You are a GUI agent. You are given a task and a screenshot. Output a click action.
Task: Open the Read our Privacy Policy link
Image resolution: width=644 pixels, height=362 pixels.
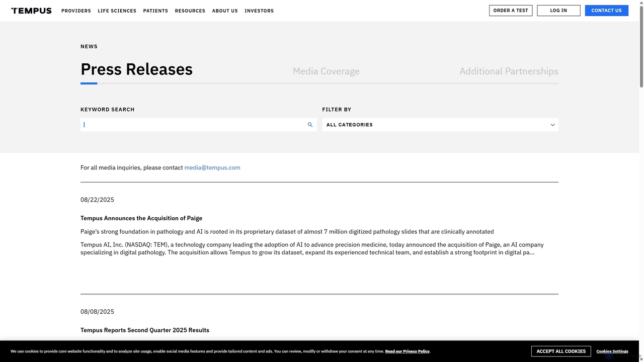click(x=407, y=351)
